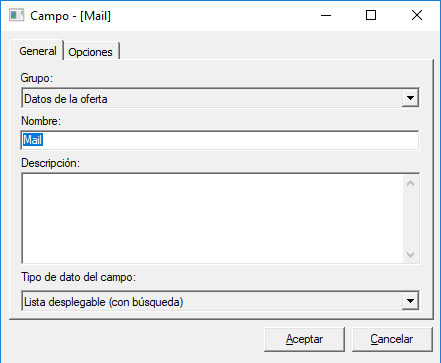The height and width of the screenshot is (363, 441).
Task: Focus the empty Descripción text area
Action: [x=212, y=218]
